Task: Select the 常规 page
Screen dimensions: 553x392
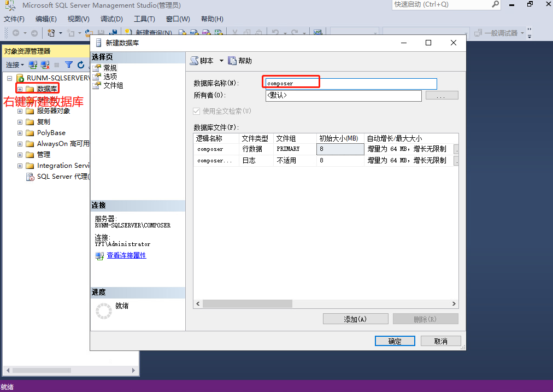Action: point(110,68)
